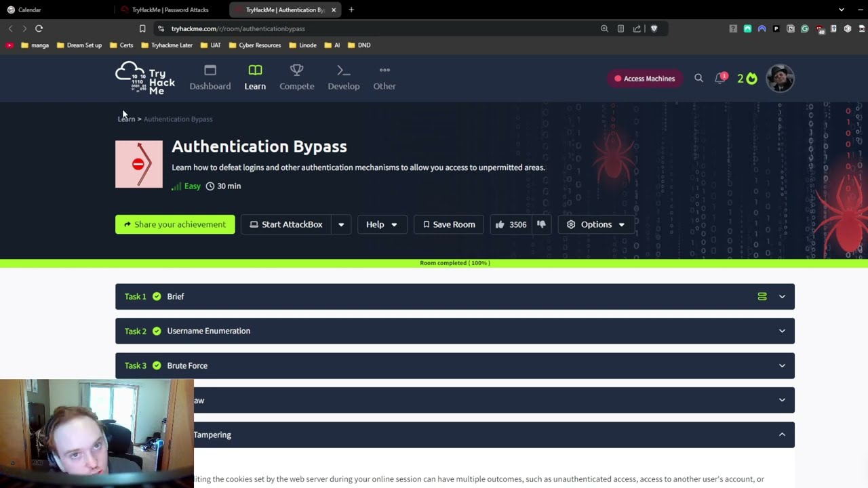Click the 3506 likes count

[517, 224]
